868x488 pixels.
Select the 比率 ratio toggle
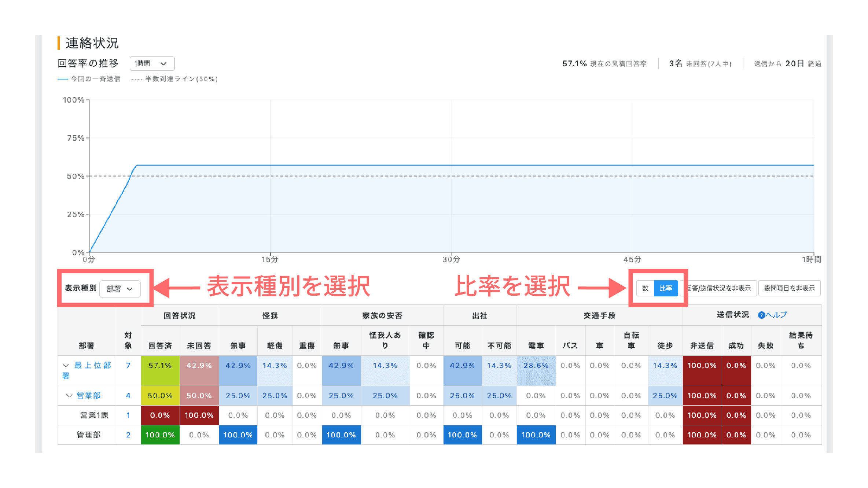coord(666,288)
